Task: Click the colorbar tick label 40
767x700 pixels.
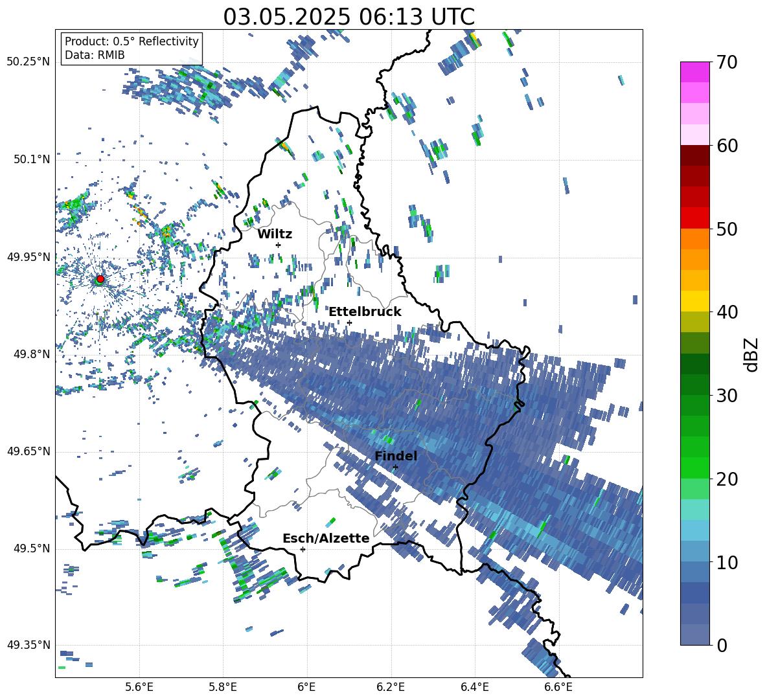Action: 727,312
